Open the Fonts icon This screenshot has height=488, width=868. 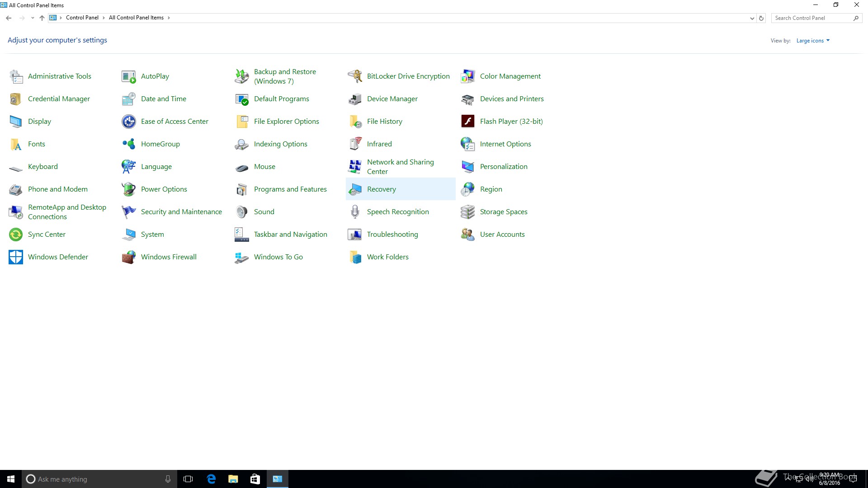pyautogui.click(x=16, y=144)
